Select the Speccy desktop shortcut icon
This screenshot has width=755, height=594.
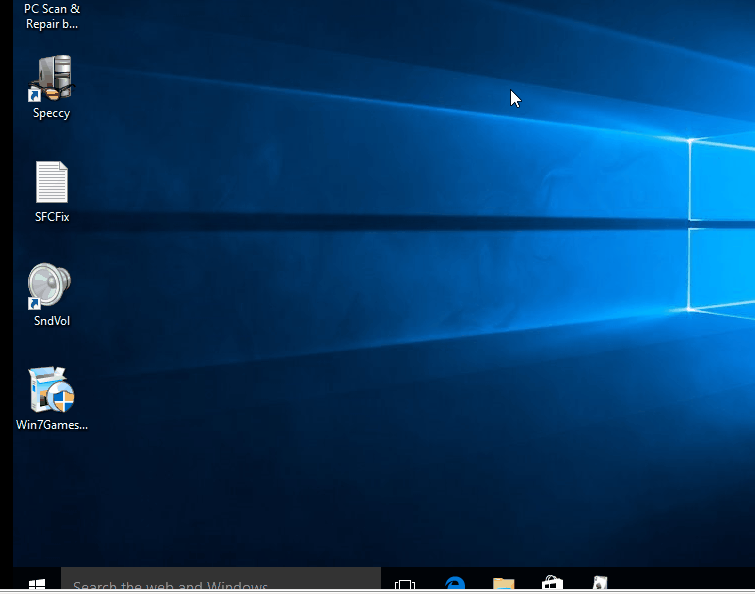tap(52, 78)
